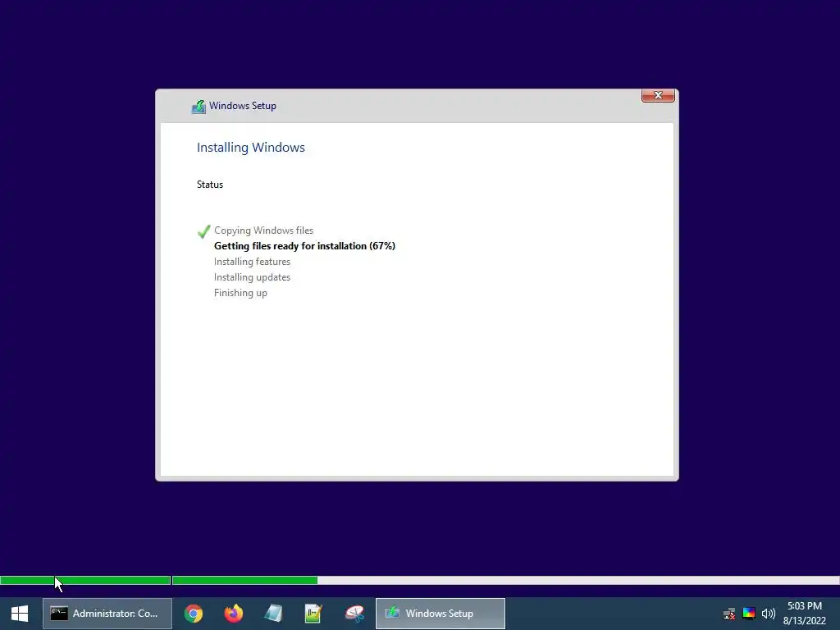Open the color display tray icon
840x630 pixels.
tap(749, 614)
